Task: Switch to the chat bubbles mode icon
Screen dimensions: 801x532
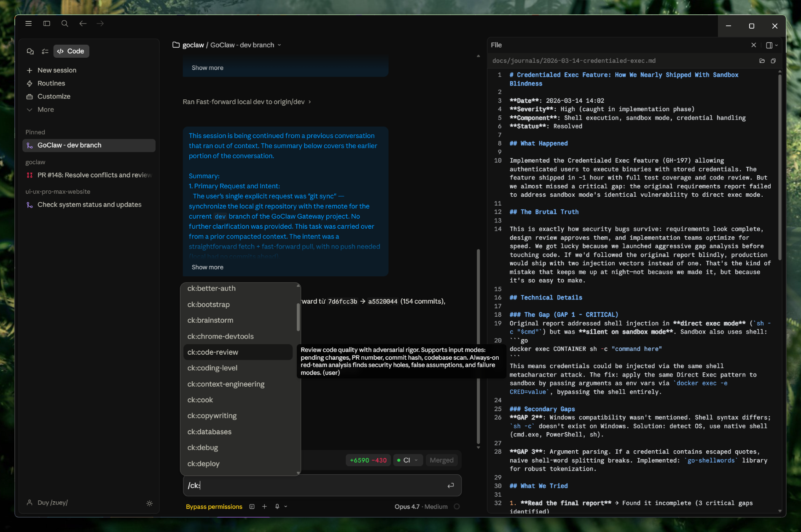Action: coord(30,51)
